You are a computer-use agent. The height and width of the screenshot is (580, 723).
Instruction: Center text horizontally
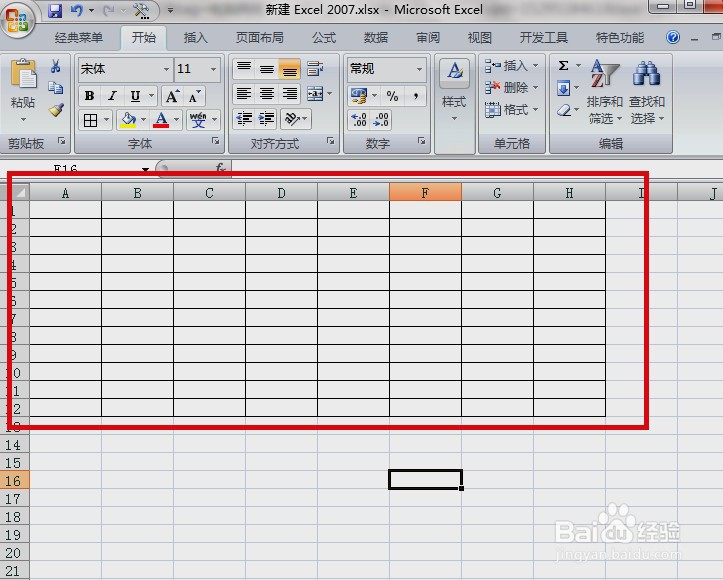[x=267, y=94]
